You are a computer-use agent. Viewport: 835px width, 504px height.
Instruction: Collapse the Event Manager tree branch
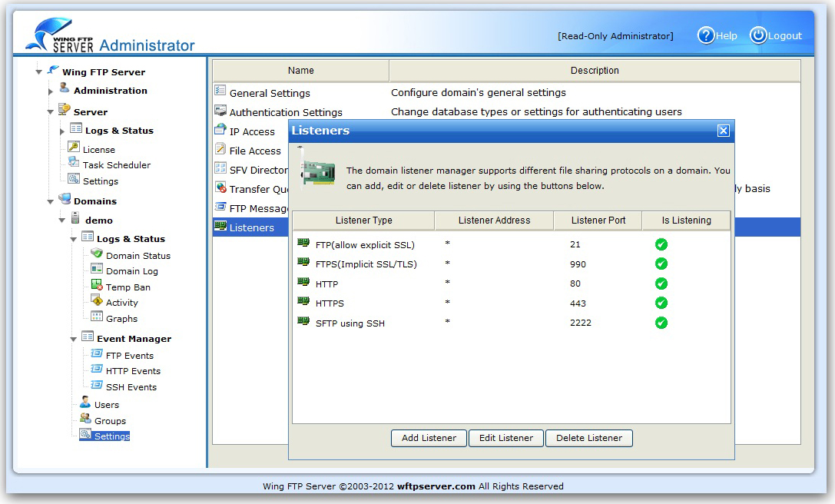73,338
